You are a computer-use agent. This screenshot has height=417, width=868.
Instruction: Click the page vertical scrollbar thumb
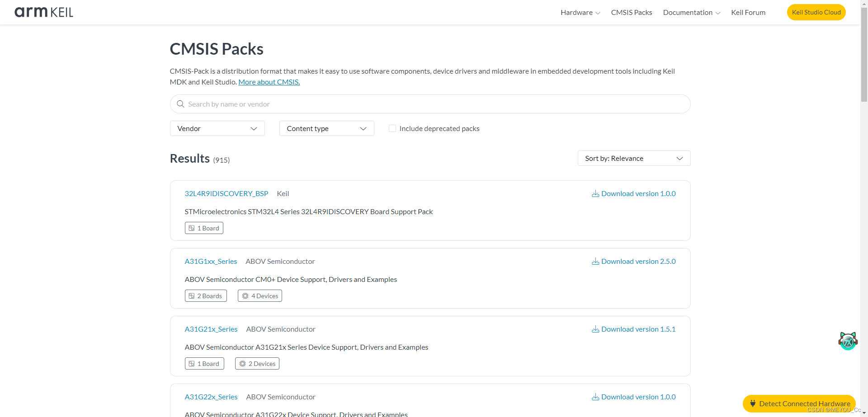(864, 54)
